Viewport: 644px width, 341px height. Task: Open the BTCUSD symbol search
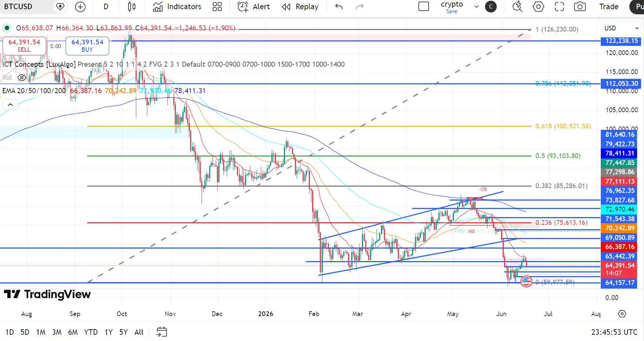click(x=18, y=7)
